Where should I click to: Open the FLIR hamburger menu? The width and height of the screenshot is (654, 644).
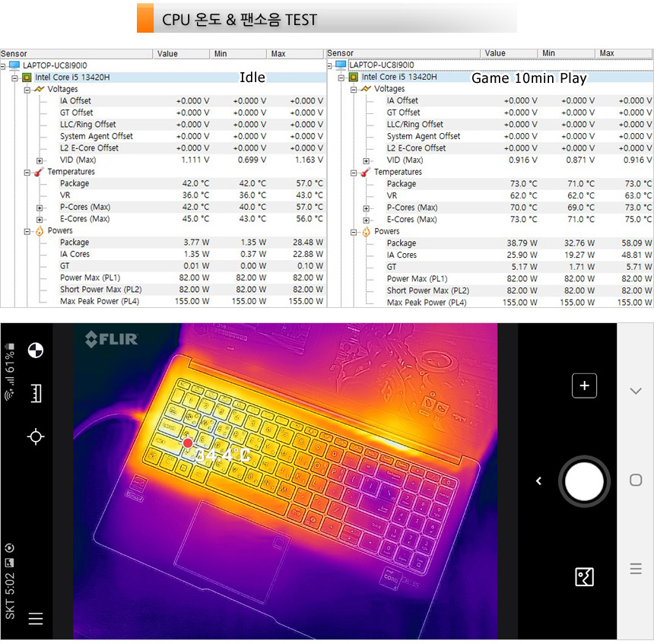(x=35, y=618)
